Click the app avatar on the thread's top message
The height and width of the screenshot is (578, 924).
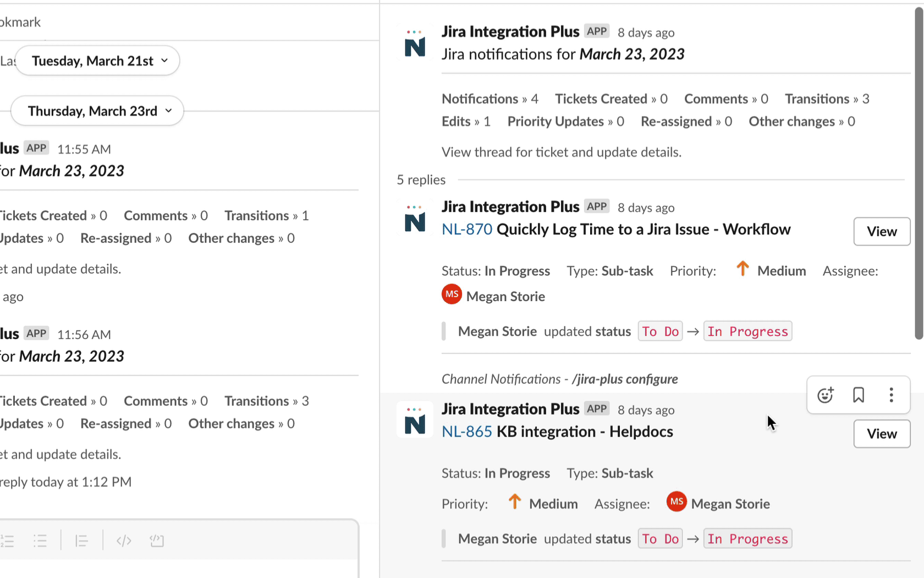(x=415, y=43)
